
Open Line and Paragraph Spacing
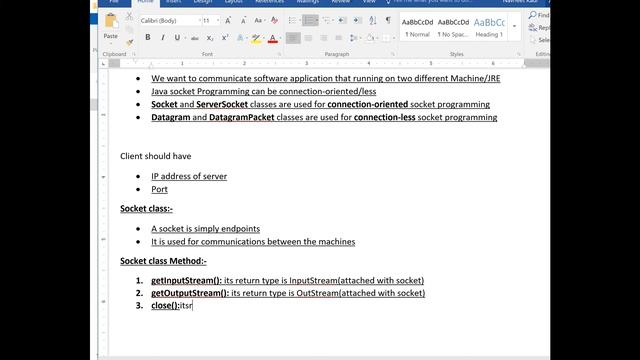(353, 38)
